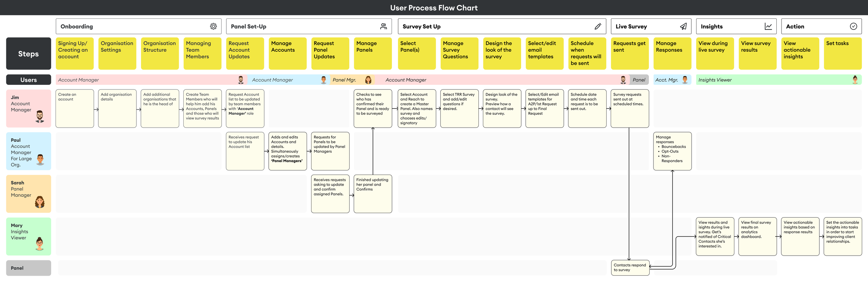Click the bearded avatar beside the grey Panel label
The image size is (868, 282).
point(623,80)
